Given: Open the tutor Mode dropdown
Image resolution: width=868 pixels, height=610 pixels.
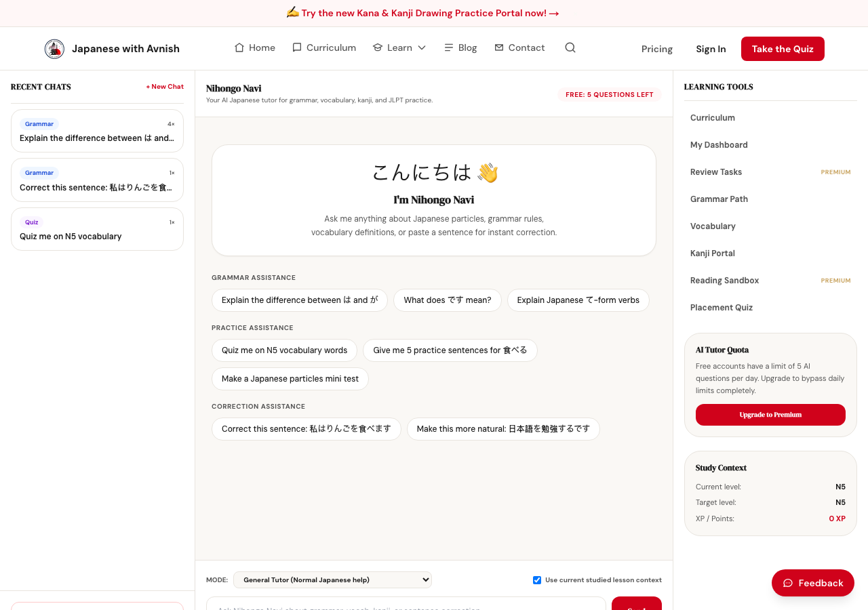Looking at the screenshot, I should point(332,579).
